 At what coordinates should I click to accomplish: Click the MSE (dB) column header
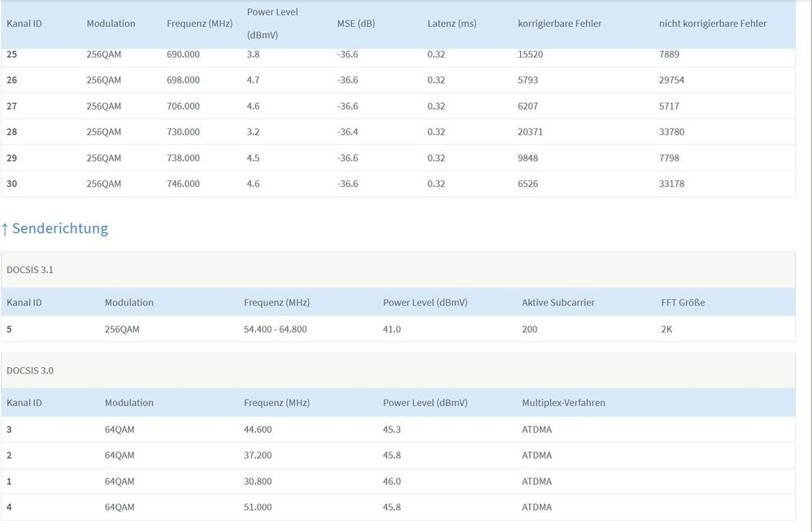coord(356,24)
